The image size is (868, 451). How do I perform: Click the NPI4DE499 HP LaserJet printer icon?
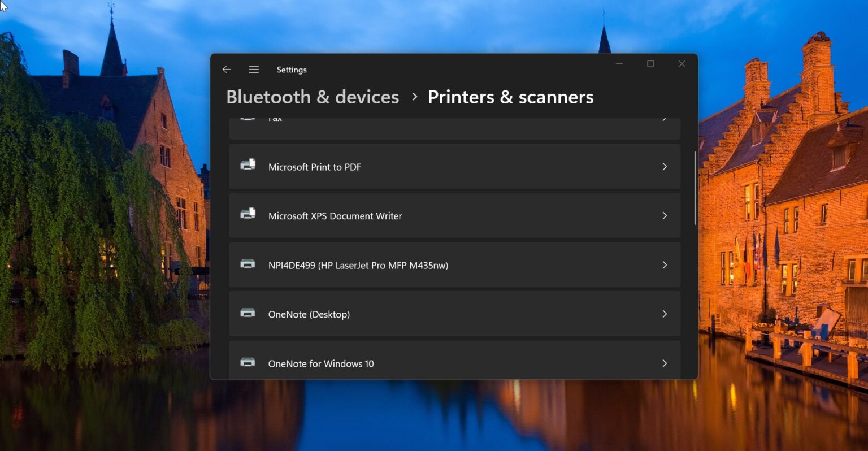(248, 264)
